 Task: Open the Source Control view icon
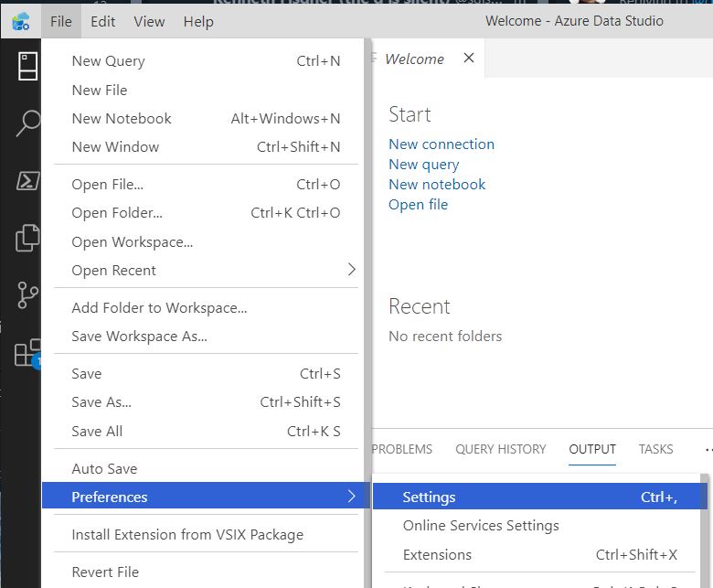point(27,295)
